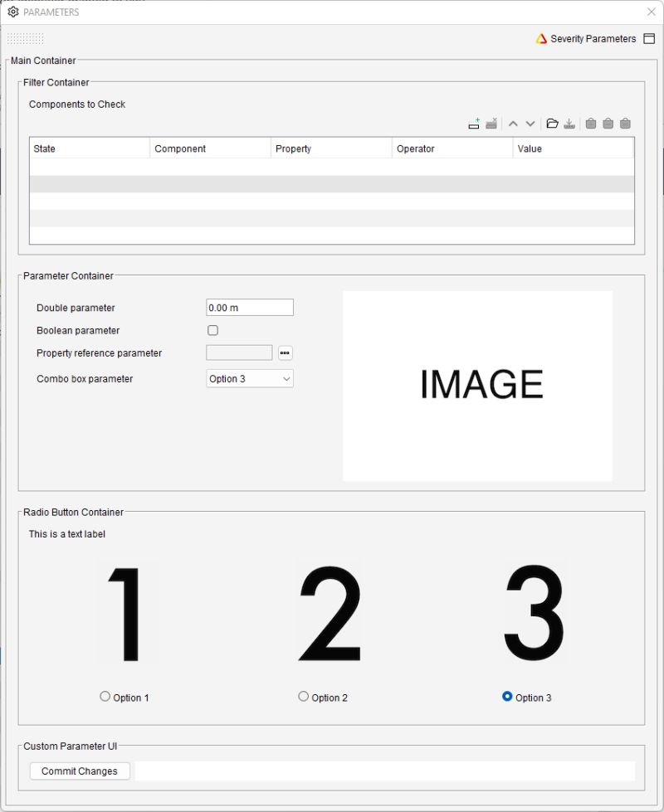Click the Value column header

point(573,148)
